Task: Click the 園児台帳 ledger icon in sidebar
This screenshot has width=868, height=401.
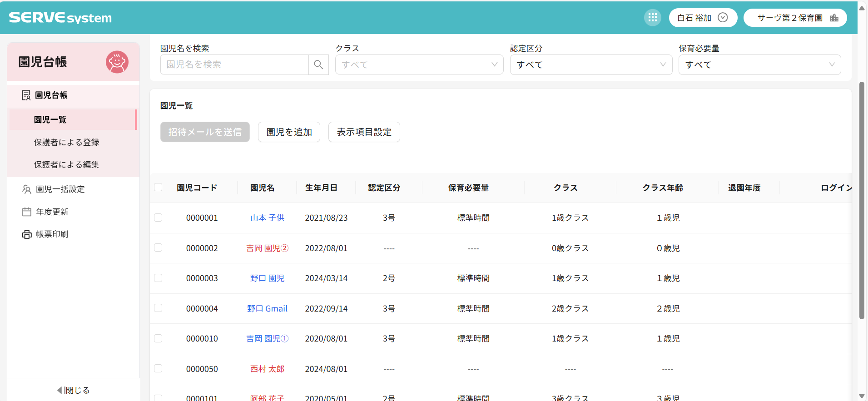Action: tap(26, 95)
